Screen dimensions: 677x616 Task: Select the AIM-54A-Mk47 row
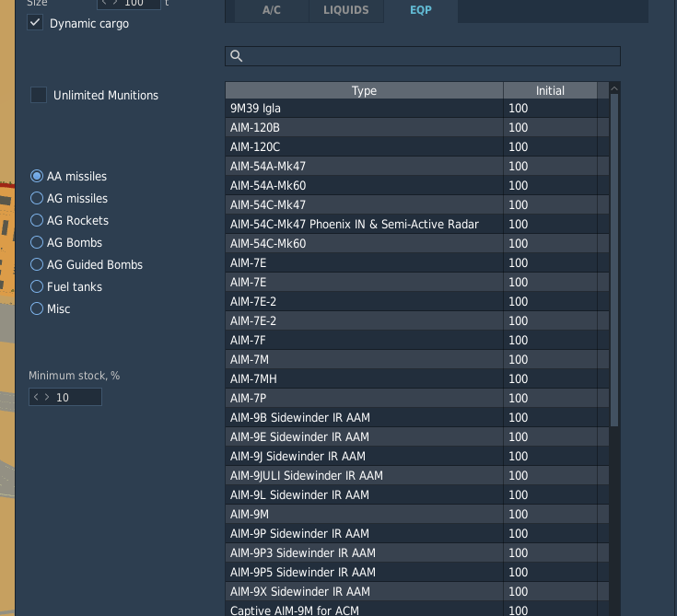click(x=417, y=166)
